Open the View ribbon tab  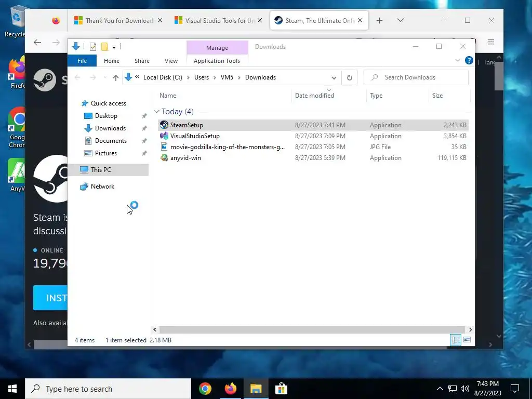pyautogui.click(x=171, y=61)
